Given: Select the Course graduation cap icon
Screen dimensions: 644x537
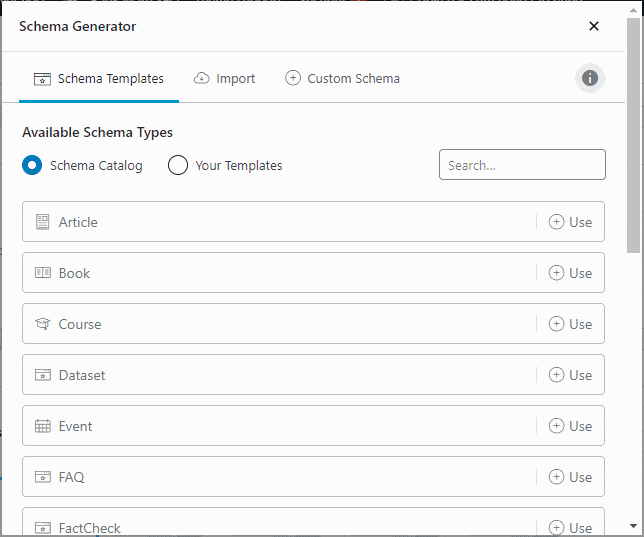Looking at the screenshot, I should [x=42, y=324].
